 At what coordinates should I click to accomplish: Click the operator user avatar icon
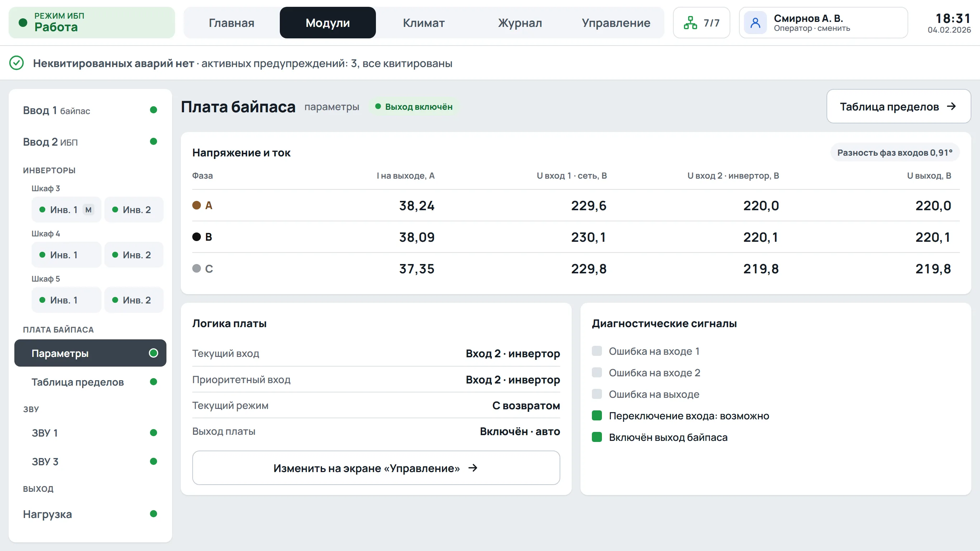755,23
